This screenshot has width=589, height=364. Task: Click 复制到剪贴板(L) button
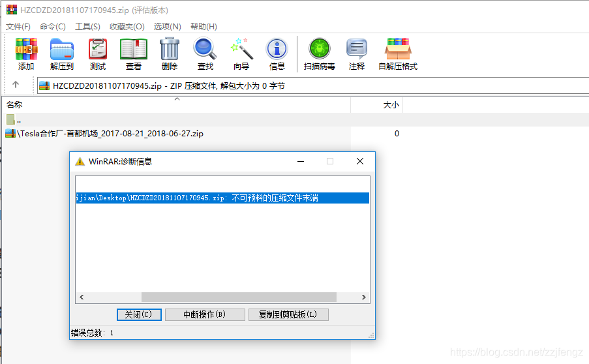(288, 314)
